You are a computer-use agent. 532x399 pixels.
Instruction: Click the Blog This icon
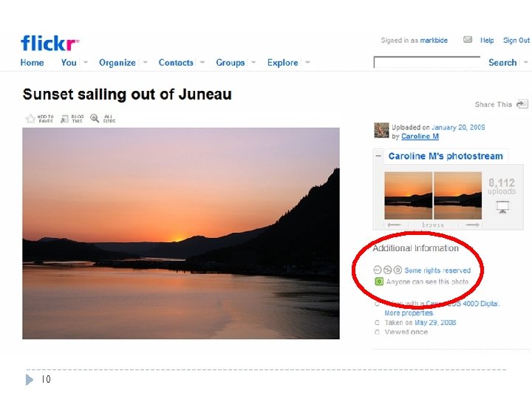64,119
